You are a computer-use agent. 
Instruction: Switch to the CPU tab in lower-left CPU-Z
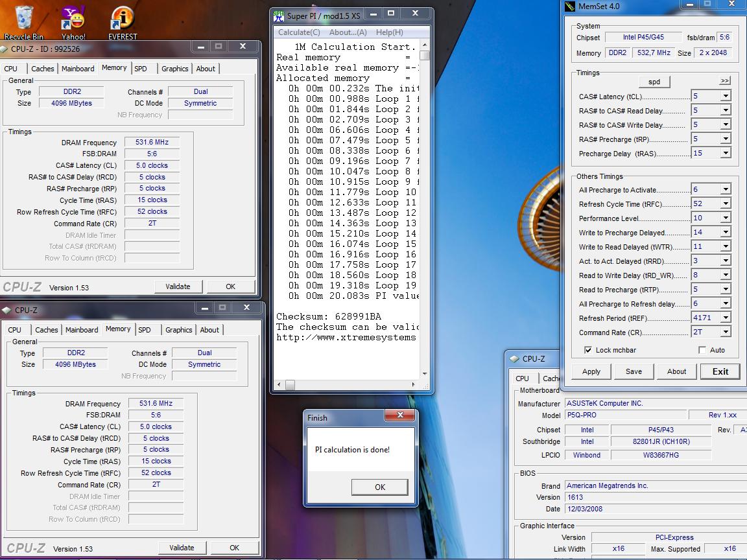tap(15, 330)
